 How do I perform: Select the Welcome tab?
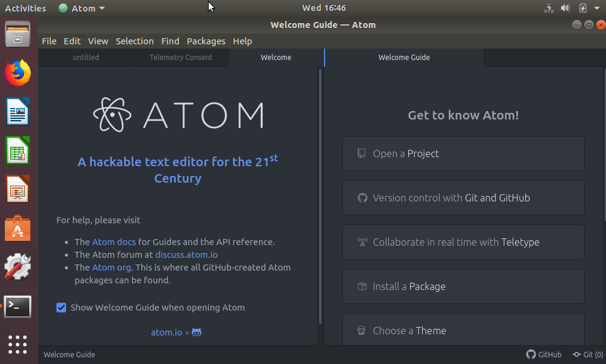point(276,57)
